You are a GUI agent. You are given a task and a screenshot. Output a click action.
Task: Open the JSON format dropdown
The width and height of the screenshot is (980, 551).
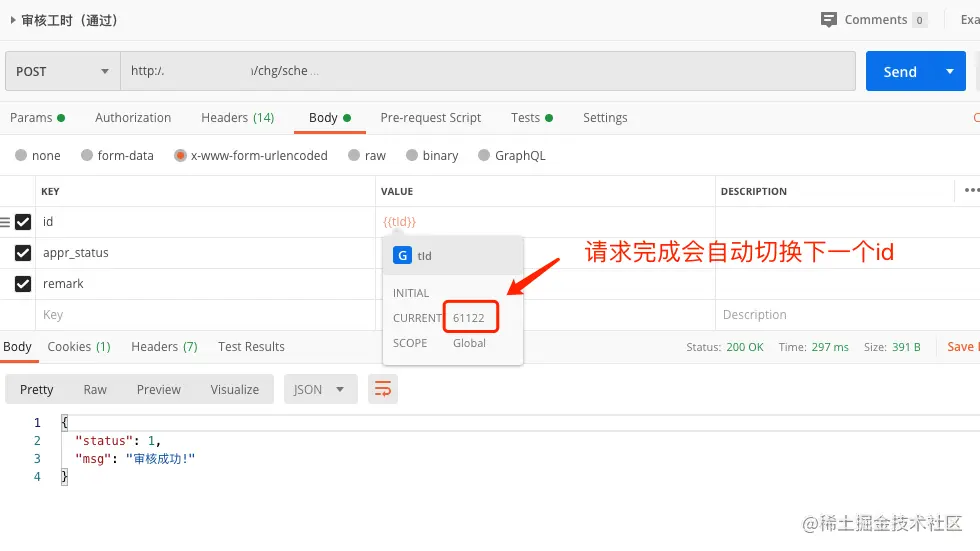(x=321, y=389)
